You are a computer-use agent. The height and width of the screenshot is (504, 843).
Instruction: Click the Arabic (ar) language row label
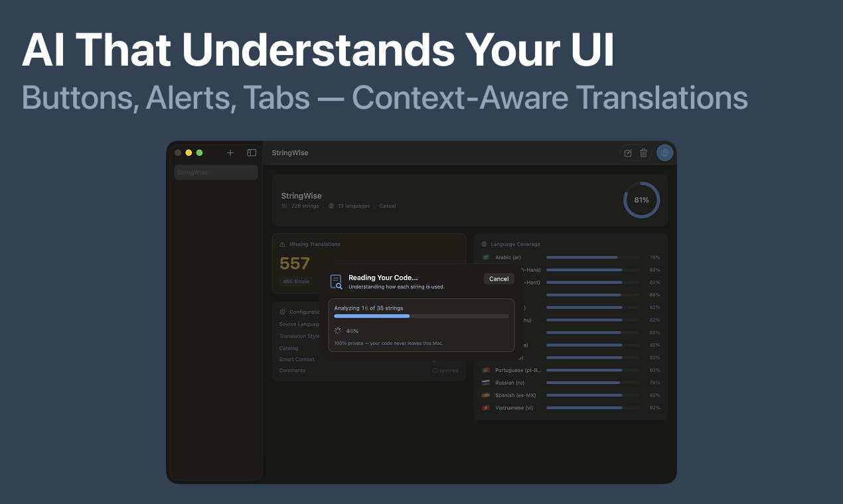(x=508, y=257)
